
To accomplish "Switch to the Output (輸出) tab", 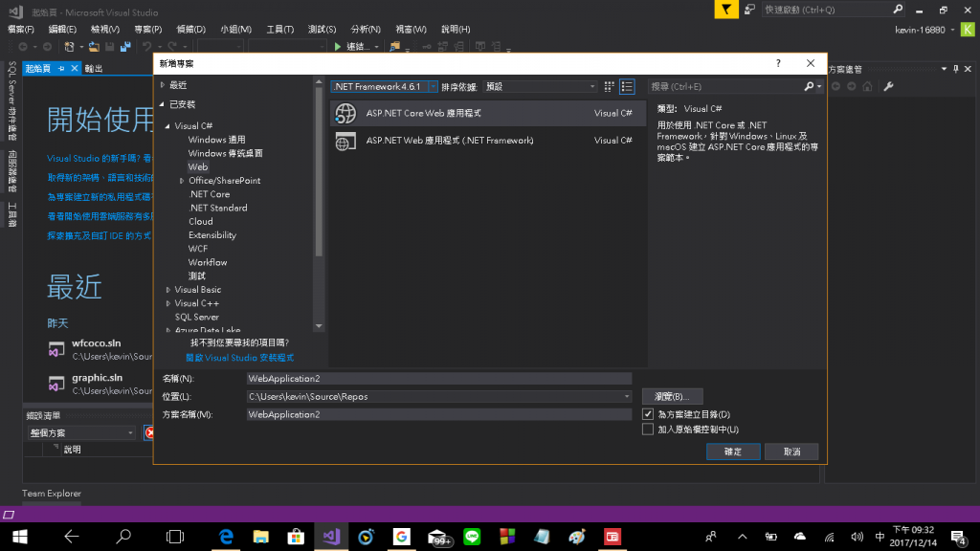I will click(94, 69).
